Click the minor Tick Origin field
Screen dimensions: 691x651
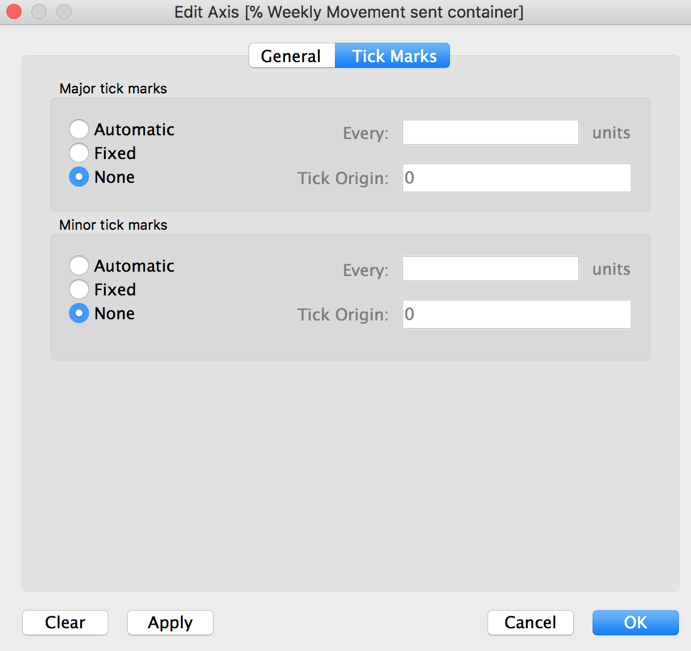516,314
